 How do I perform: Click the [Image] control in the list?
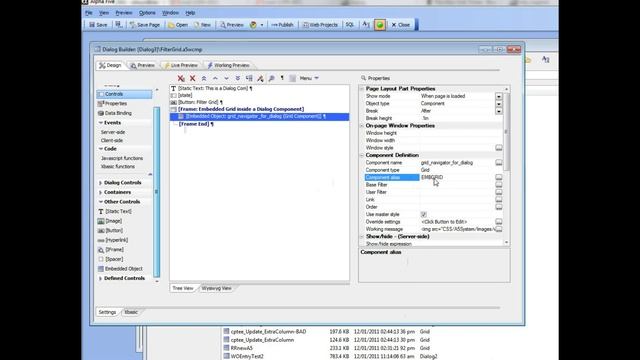[x=110, y=221]
